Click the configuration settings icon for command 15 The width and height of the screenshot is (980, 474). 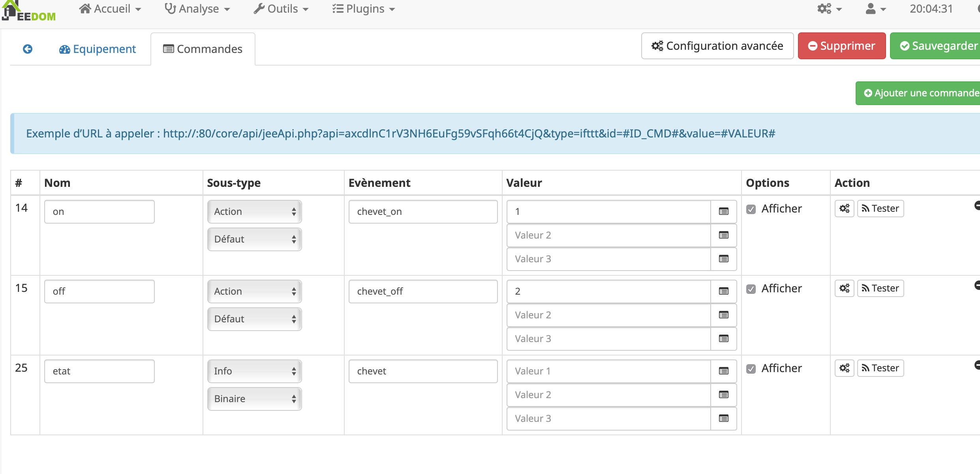pyautogui.click(x=845, y=288)
